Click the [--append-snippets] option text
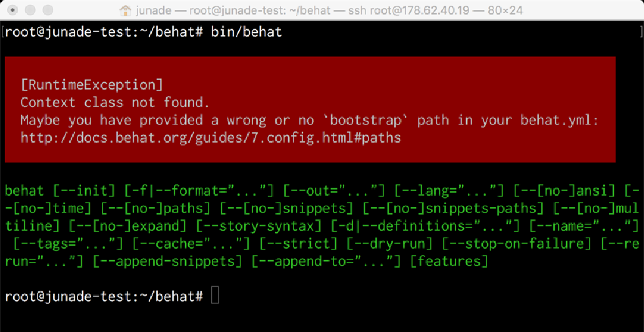644x332 pixels. [x=168, y=261]
